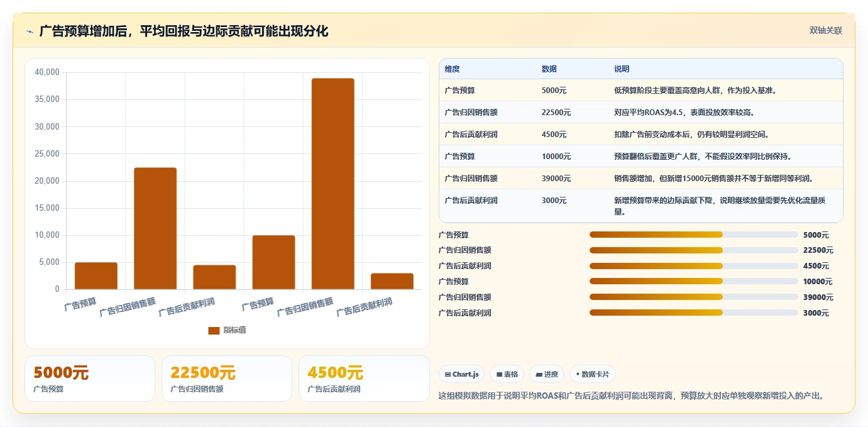Click the 说明 table column header
The height and width of the screenshot is (427, 868).
tap(622, 69)
